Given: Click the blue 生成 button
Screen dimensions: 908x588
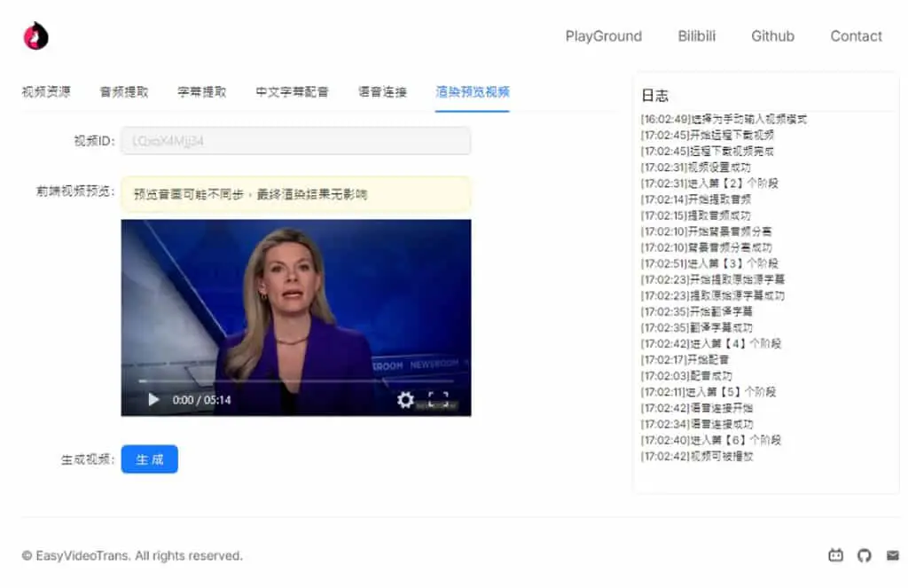Looking at the screenshot, I should 149,459.
